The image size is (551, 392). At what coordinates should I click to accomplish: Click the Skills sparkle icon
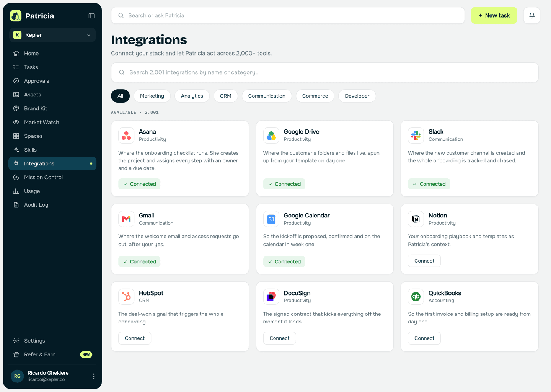(x=16, y=150)
